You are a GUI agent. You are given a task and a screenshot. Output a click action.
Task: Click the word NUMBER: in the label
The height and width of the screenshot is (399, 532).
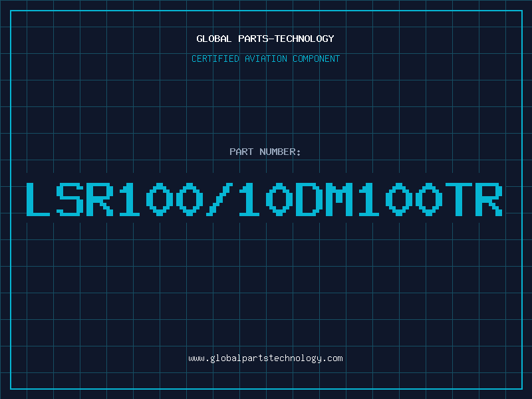pyautogui.click(x=280, y=152)
